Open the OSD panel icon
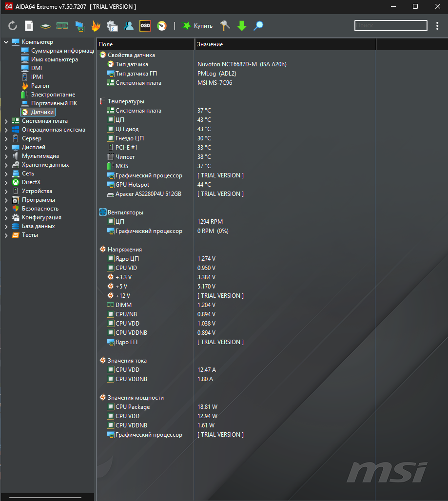 click(145, 26)
